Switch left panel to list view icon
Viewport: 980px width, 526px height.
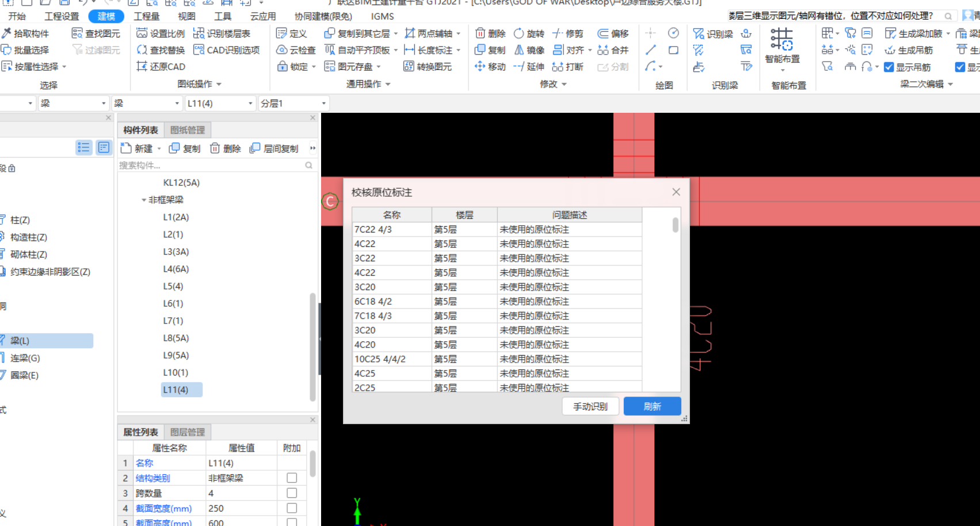pos(84,147)
